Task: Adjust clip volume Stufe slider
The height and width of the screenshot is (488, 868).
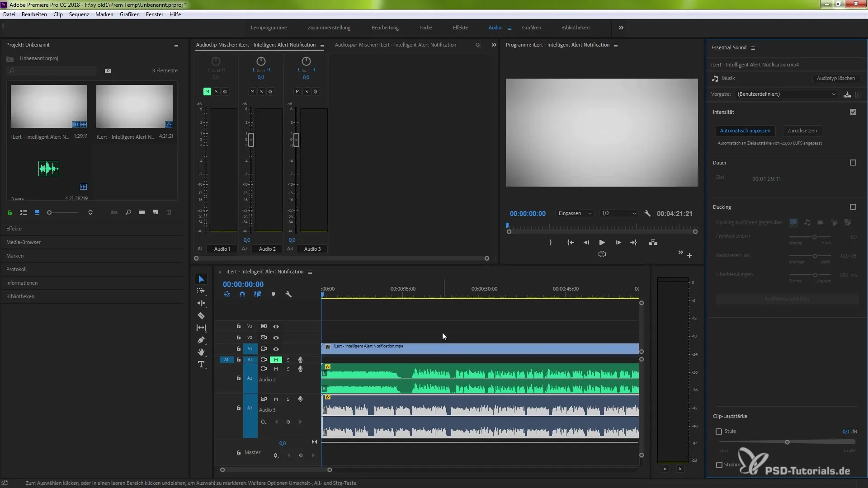Action: [787, 442]
